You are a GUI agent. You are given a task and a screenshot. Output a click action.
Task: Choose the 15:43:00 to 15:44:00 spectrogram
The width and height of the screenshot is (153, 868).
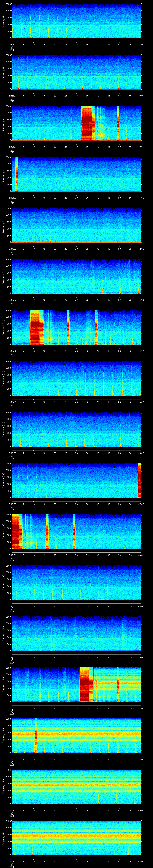point(76,327)
